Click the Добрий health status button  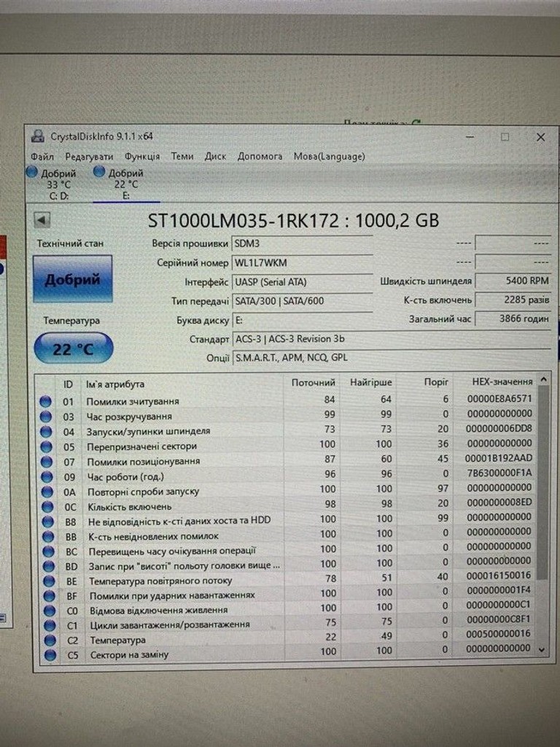[x=72, y=279]
